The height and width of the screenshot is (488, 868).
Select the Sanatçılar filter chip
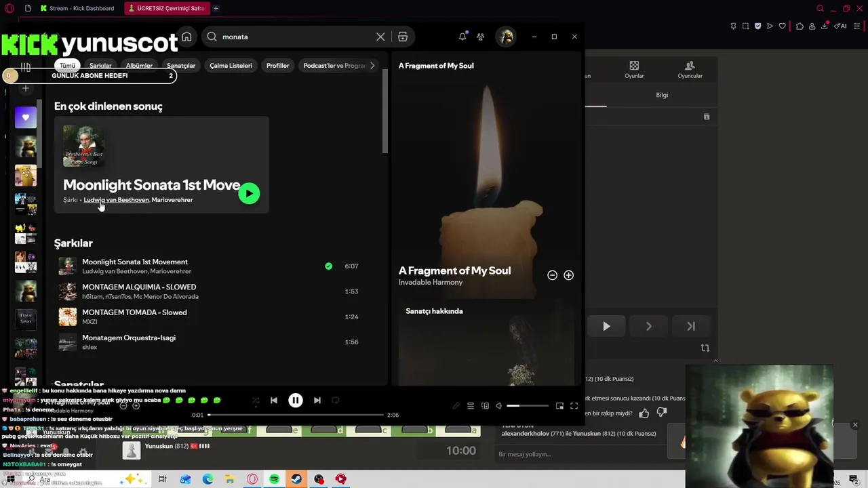(x=181, y=66)
